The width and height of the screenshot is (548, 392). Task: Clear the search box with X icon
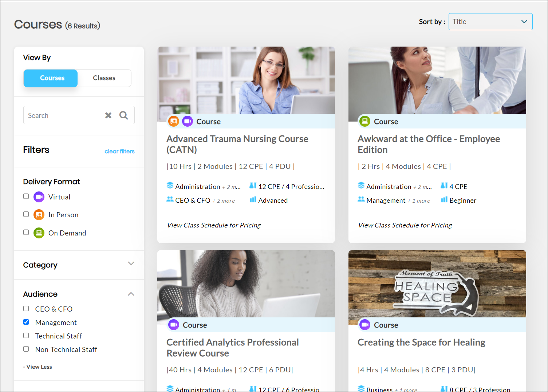coord(108,115)
